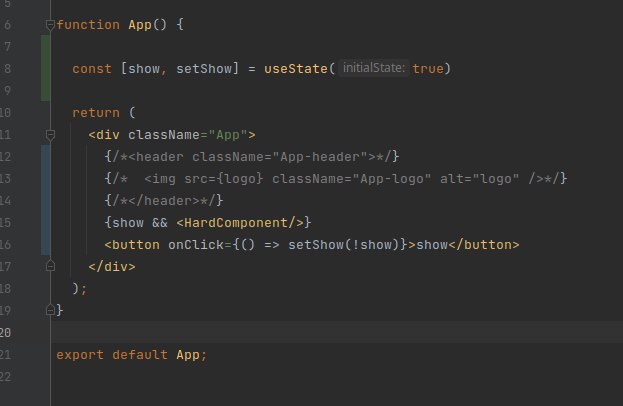The height and width of the screenshot is (406, 623).
Task: Click the const keyword on line 8
Action: [x=92, y=69]
